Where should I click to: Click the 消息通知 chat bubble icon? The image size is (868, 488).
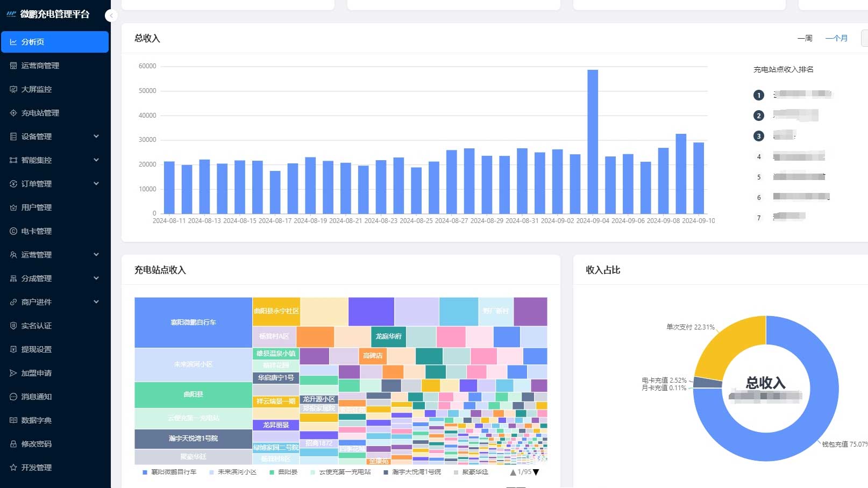point(13,397)
